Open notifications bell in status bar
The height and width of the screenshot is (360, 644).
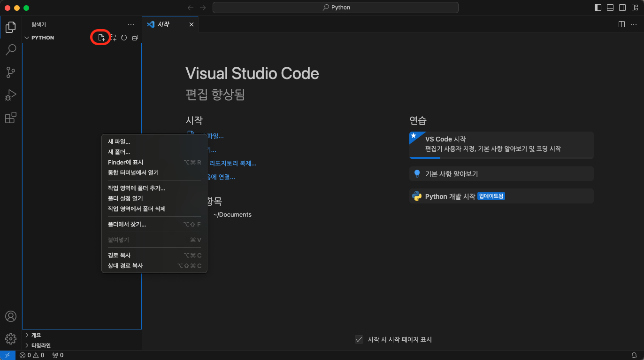tap(634, 355)
